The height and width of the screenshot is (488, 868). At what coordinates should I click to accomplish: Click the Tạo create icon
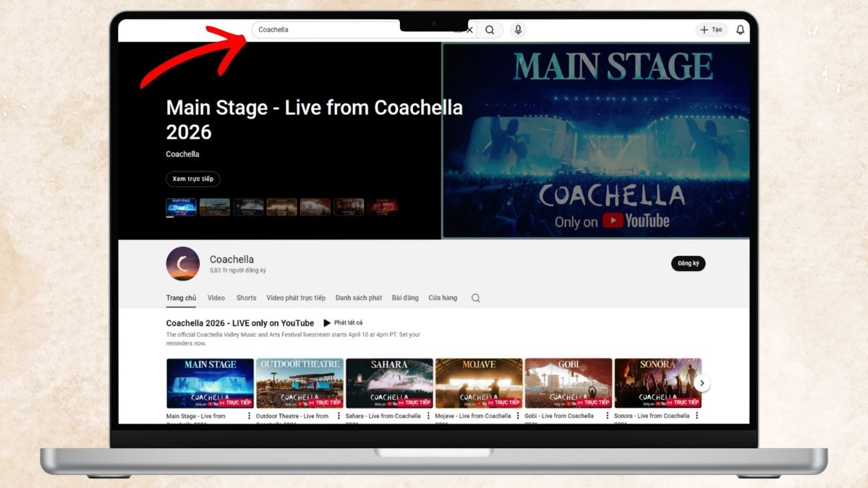tap(712, 30)
